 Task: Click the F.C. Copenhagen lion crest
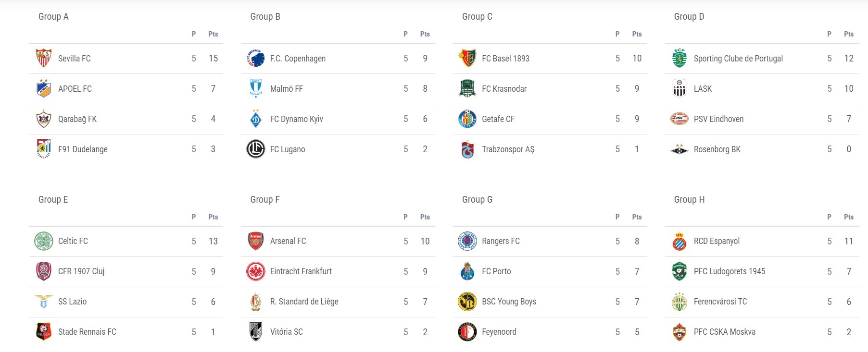256,58
